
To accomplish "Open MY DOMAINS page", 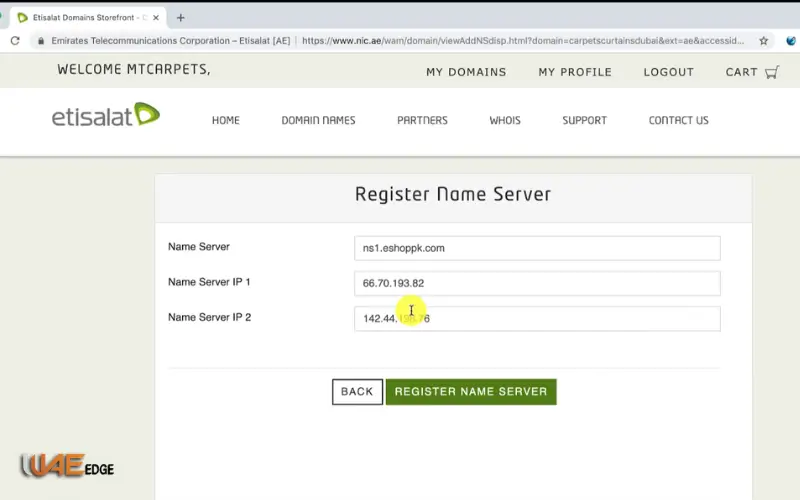I will click(x=466, y=72).
